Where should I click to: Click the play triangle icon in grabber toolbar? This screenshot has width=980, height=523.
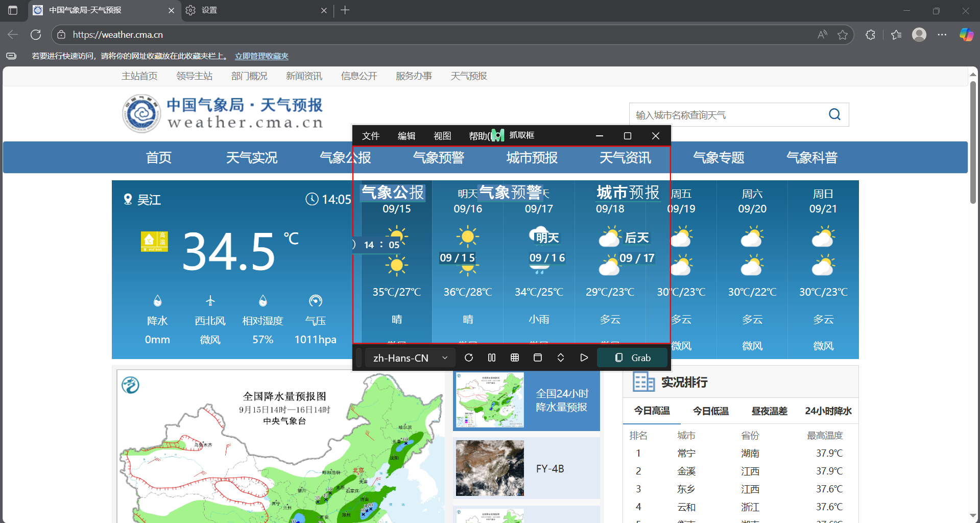584,358
